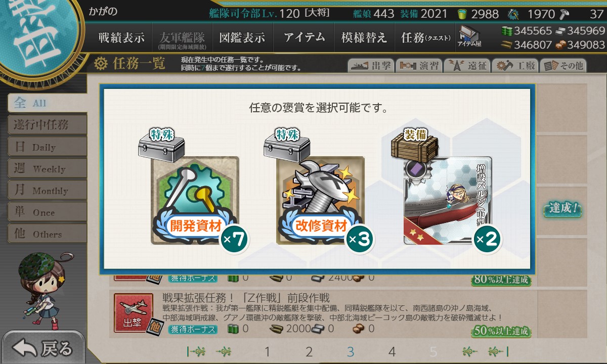
Task: Open the 模様替え menu
Action: click(364, 37)
